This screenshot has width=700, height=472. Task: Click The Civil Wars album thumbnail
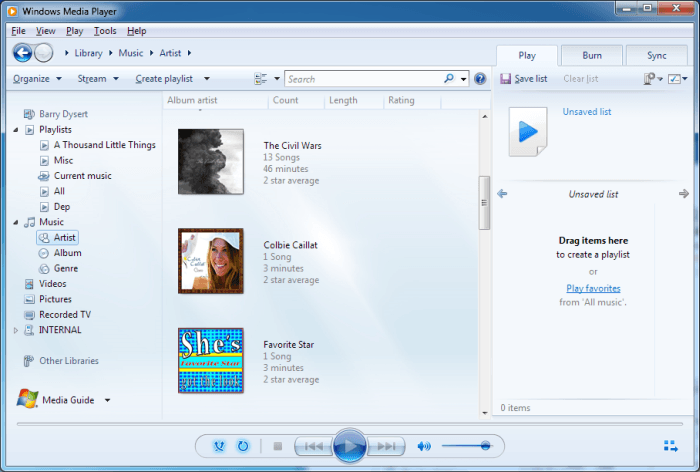[211, 162]
